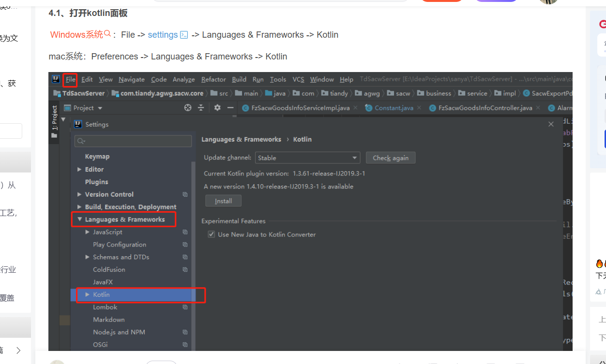Expand the Version Control node
Screen dimensions: 606x364
click(x=79, y=194)
